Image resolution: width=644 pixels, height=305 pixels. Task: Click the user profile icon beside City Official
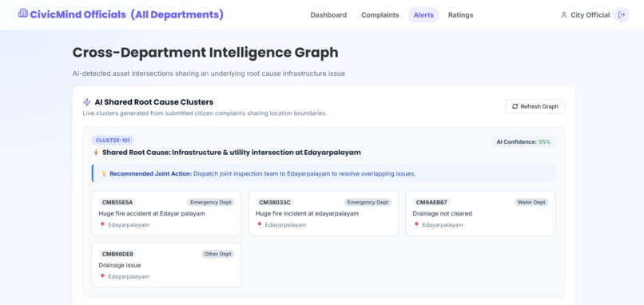click(563, 15)
